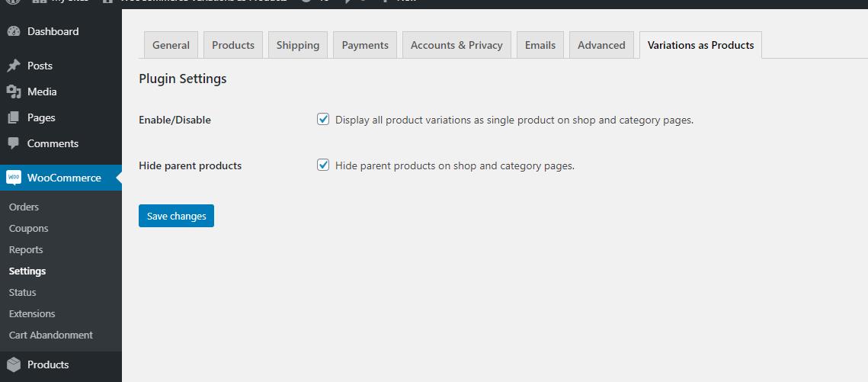Click the Pages document icon
The width and height of the screenshot is (868, 382).
(x=14, y=118)
